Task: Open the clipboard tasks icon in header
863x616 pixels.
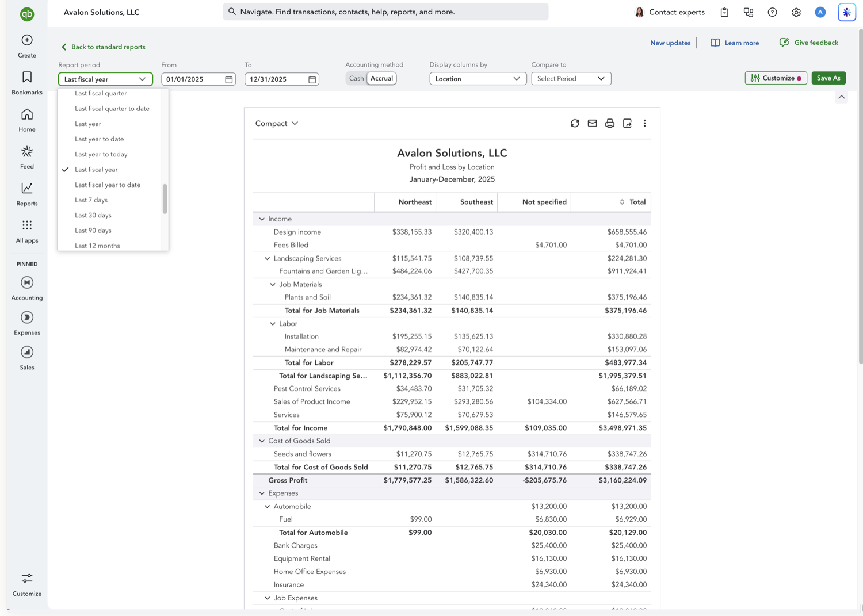Action: [x=724, y=12]
